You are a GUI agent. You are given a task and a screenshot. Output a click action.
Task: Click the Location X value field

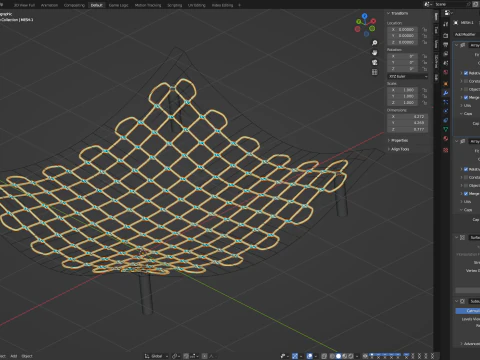[403, 29]
